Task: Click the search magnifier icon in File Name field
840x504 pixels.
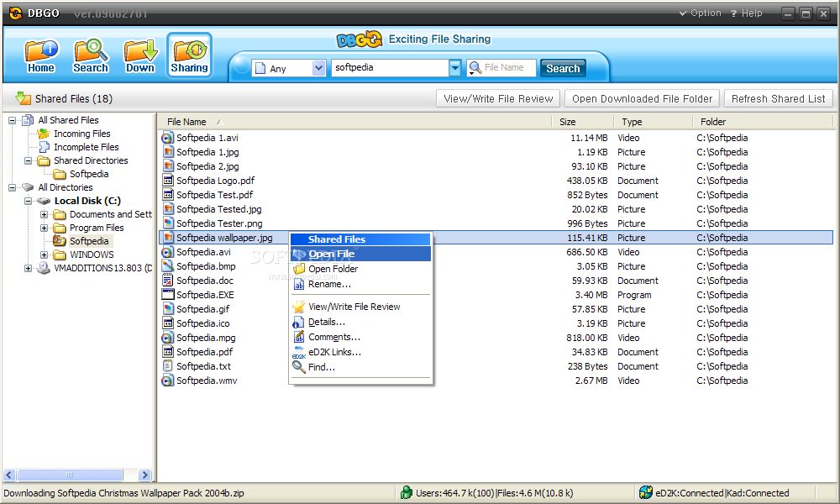Action: [x=475, y=68]
